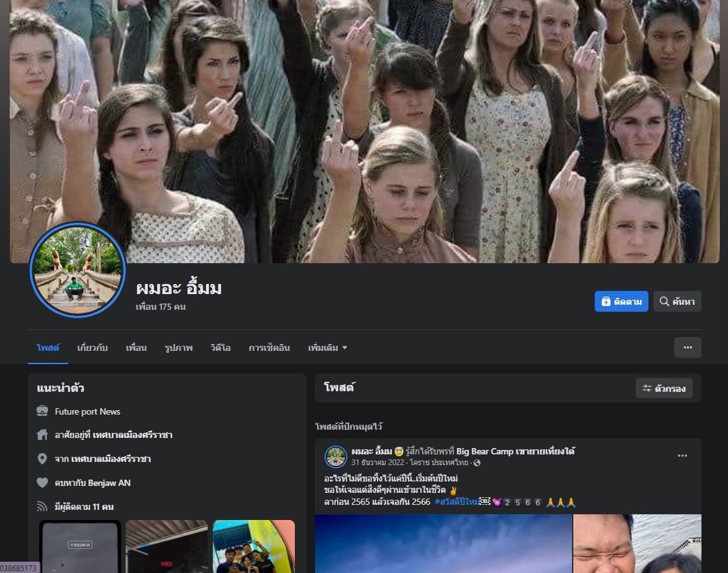Click the 175 friends count link
This screenshot has height=573, width=728.
160,307
